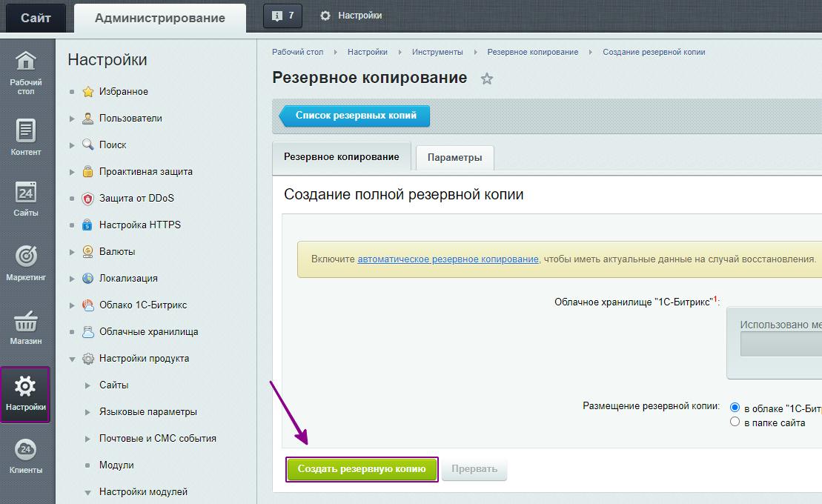Open Инструменты from the breadcrumb trail

[438, 52]
